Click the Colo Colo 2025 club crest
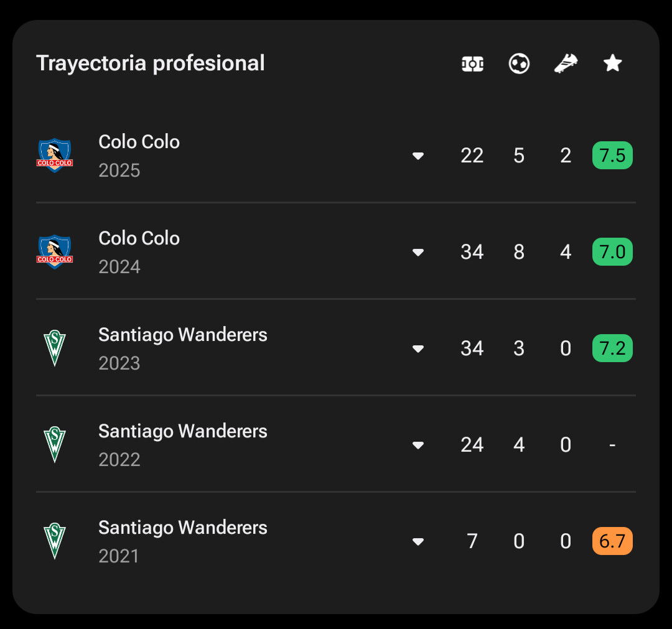Screen dimensions: 672x629 pos(54,155)
